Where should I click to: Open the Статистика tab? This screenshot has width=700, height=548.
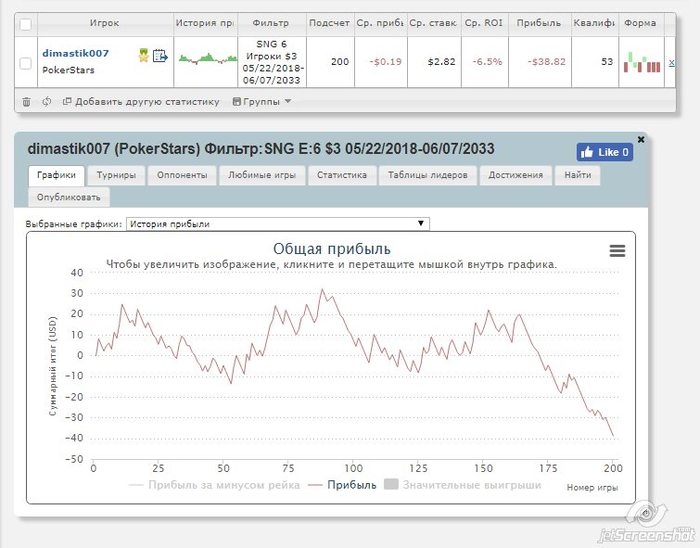click(x=342, y=175)
